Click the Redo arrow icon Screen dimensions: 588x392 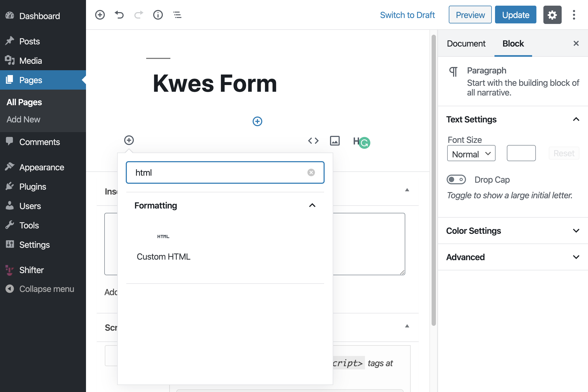[x=139, y=15]
